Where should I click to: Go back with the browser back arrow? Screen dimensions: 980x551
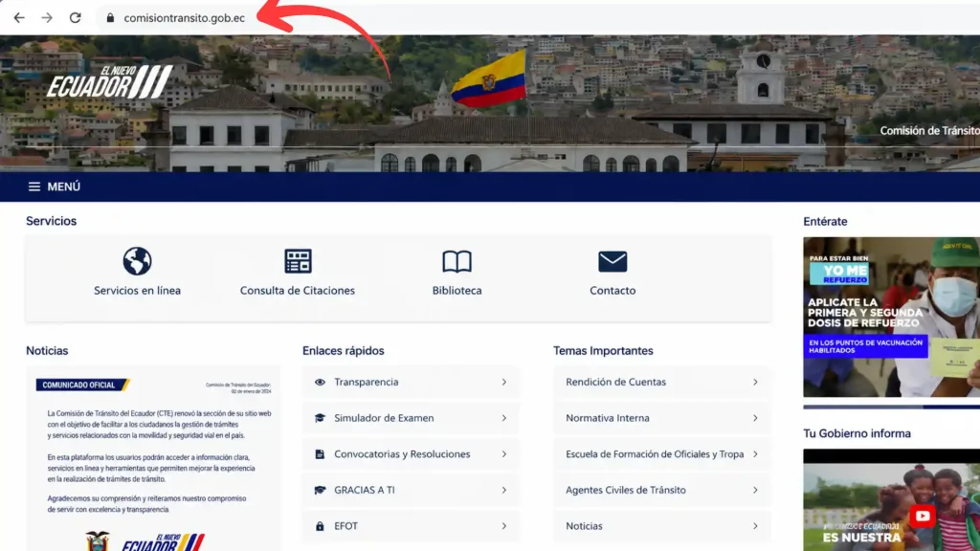(19, 18)
